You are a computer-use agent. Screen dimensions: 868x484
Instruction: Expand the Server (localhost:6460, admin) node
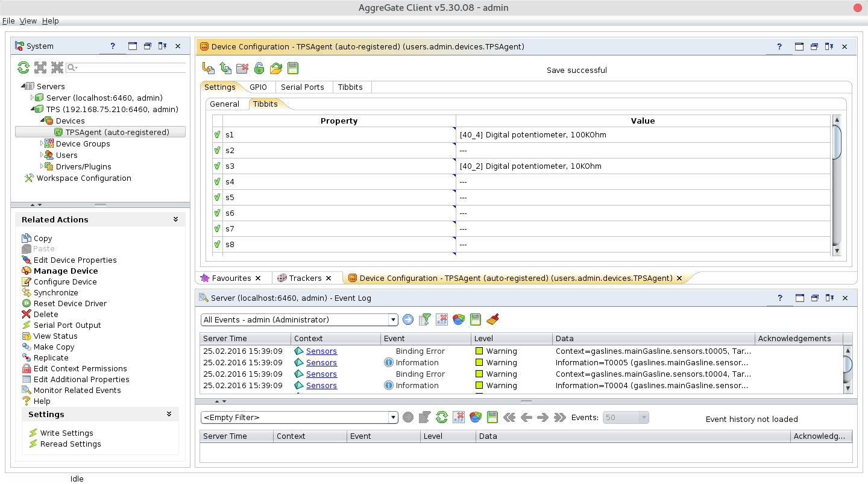pos(33,98)
